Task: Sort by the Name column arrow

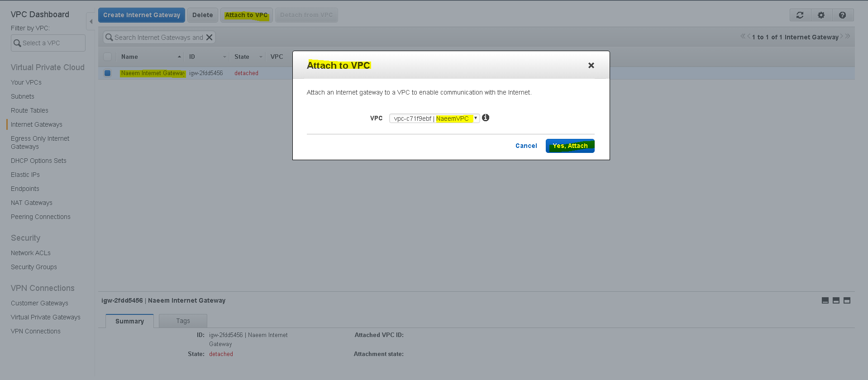Action: (179, 57)
